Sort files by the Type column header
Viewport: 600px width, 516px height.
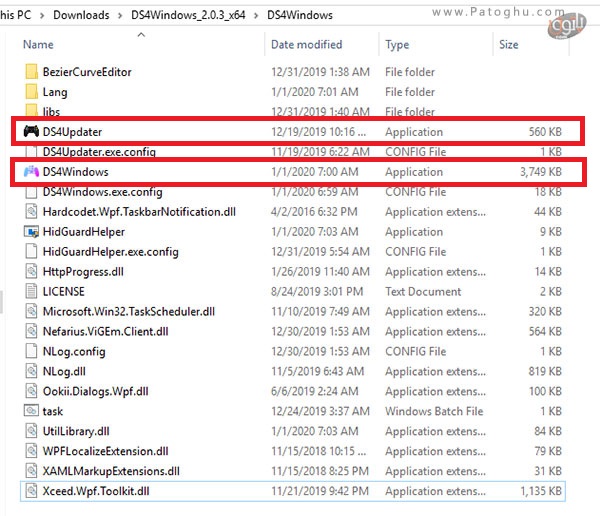coord(397,45)
